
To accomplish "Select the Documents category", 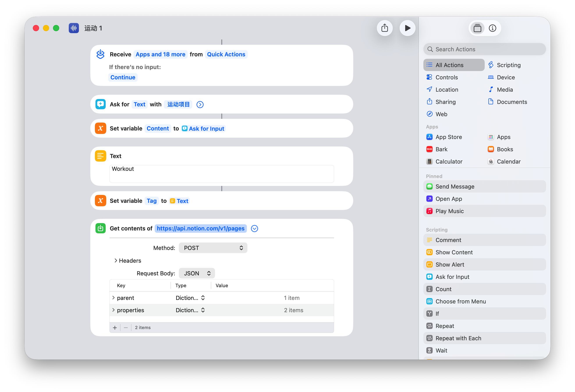I will (x=511, y=102).
